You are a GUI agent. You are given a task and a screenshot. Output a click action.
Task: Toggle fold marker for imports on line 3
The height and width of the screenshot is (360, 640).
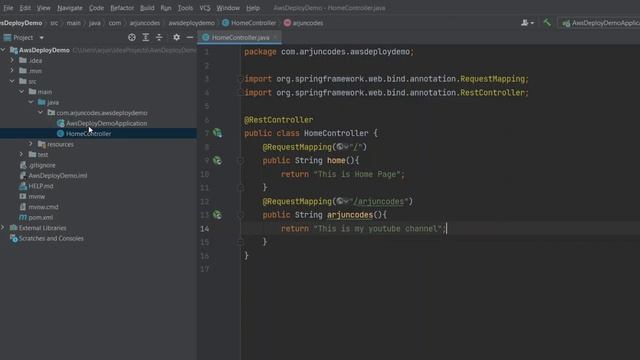[240, 79]
